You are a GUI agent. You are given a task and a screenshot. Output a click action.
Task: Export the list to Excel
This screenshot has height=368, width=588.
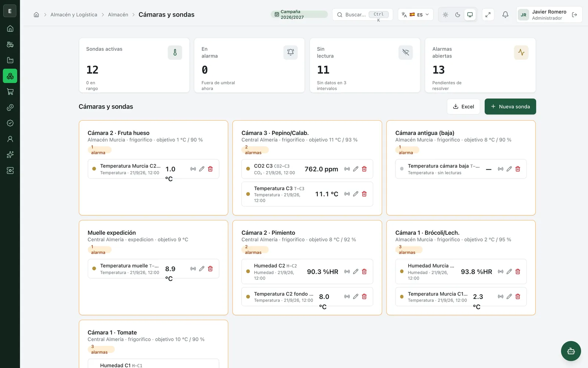(463, 107)
